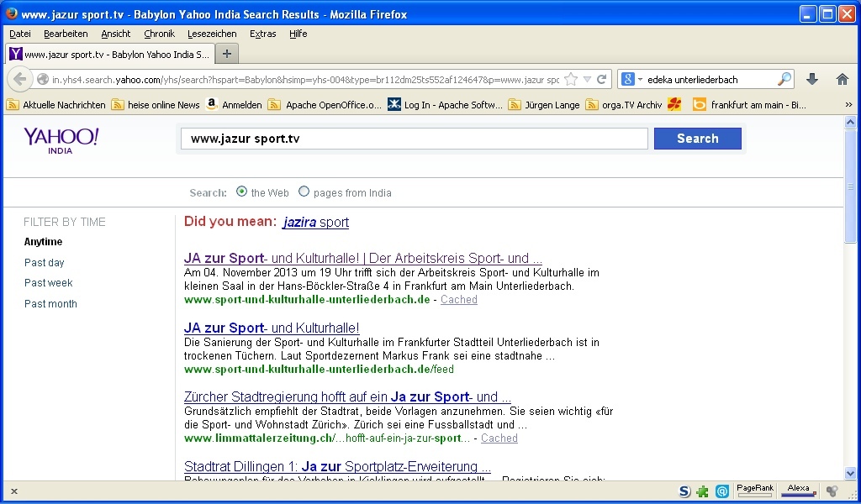Click the jazira sport suggestion
The width and height of the screenshot is (861, 504).
[x=316, y=222]
